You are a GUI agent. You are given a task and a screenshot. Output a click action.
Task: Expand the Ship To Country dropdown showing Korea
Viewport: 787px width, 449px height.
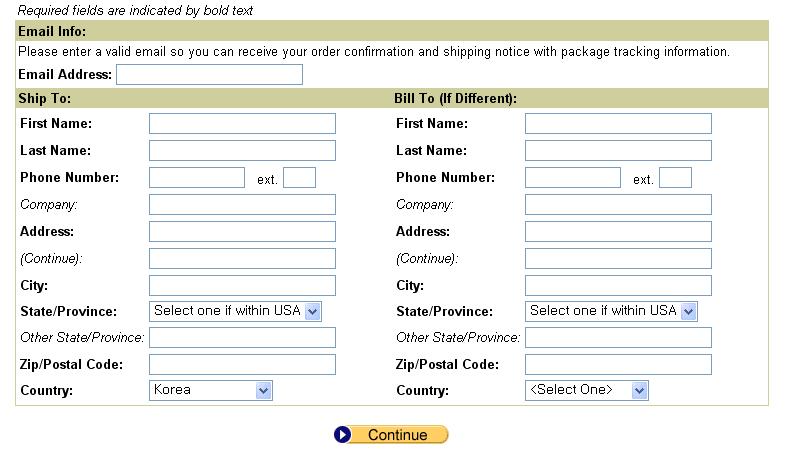click(211, 390)
